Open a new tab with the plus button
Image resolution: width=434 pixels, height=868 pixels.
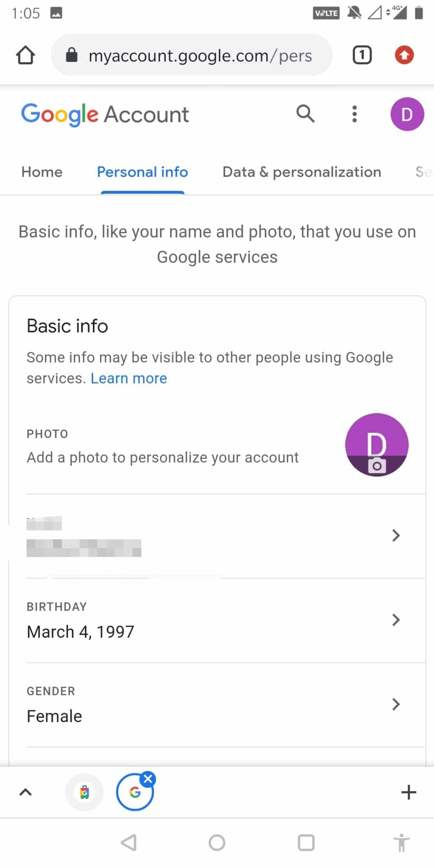click(x=409, y=792)
